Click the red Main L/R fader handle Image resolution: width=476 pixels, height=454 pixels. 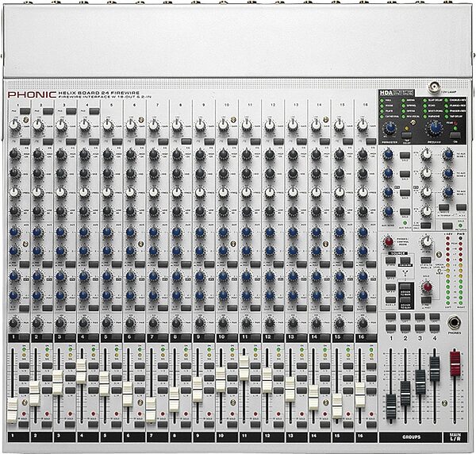[455, 364]
